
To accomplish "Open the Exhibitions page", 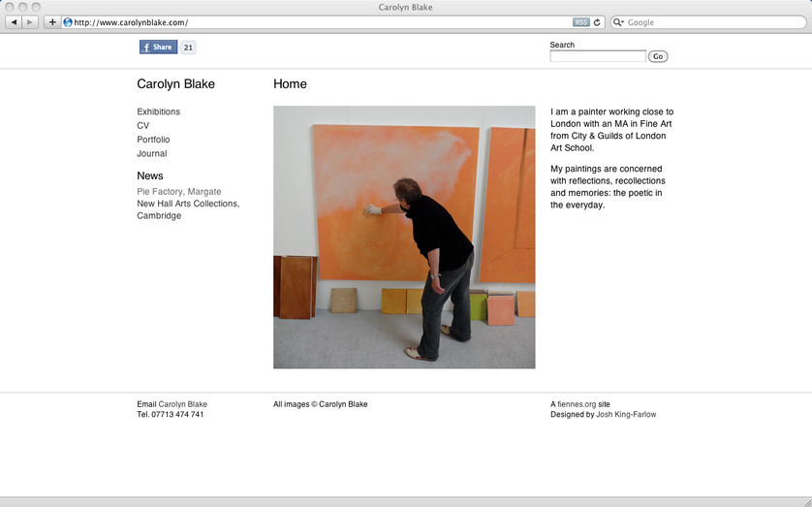I will [159, 111].
